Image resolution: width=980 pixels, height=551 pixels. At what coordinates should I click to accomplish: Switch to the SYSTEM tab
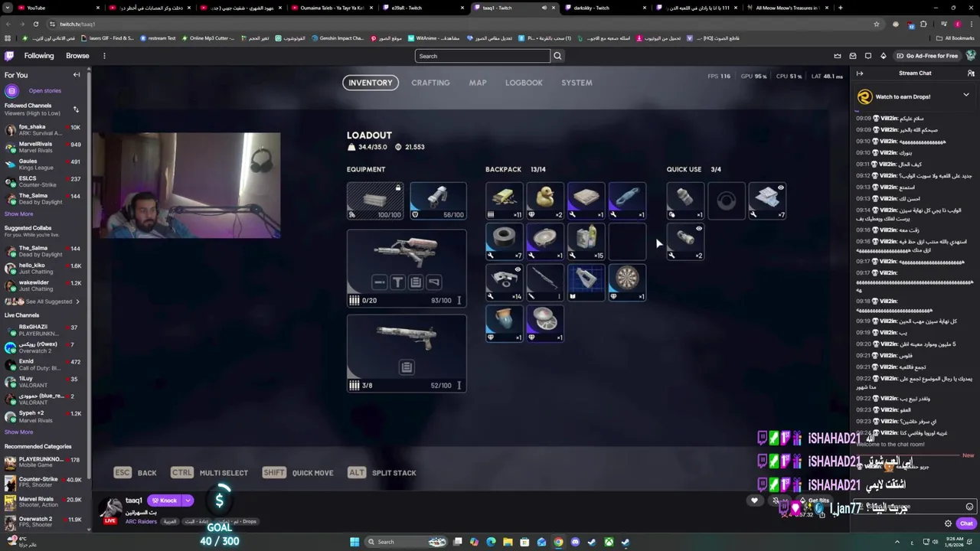tap(577, 83)
